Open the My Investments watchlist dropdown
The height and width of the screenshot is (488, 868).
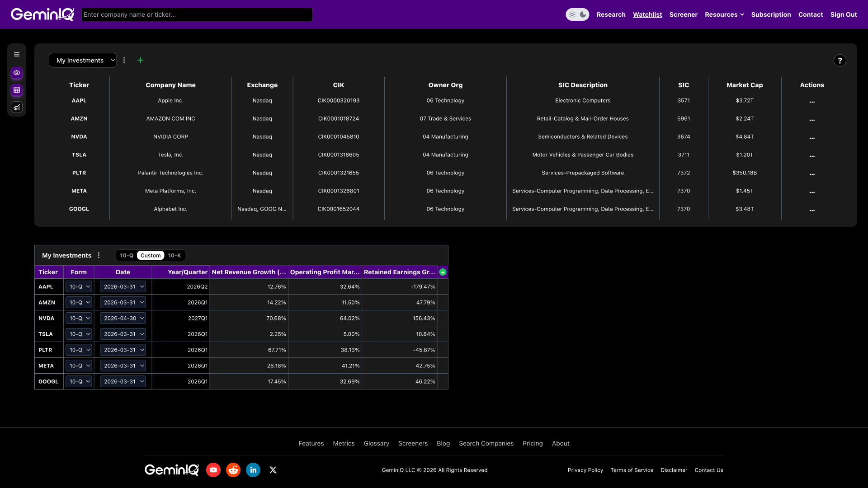pos(83,60)
